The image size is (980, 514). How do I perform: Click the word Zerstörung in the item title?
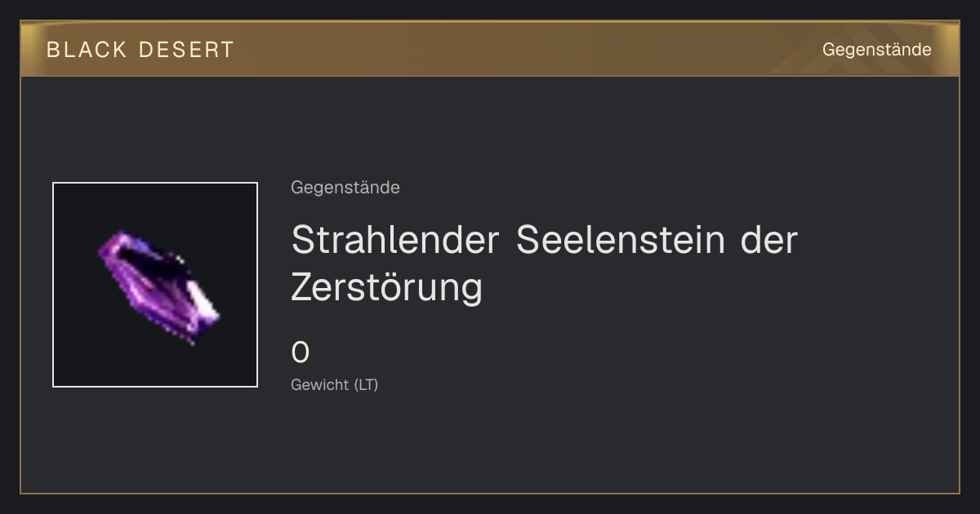pyautogui.click(x=387, y=286)
